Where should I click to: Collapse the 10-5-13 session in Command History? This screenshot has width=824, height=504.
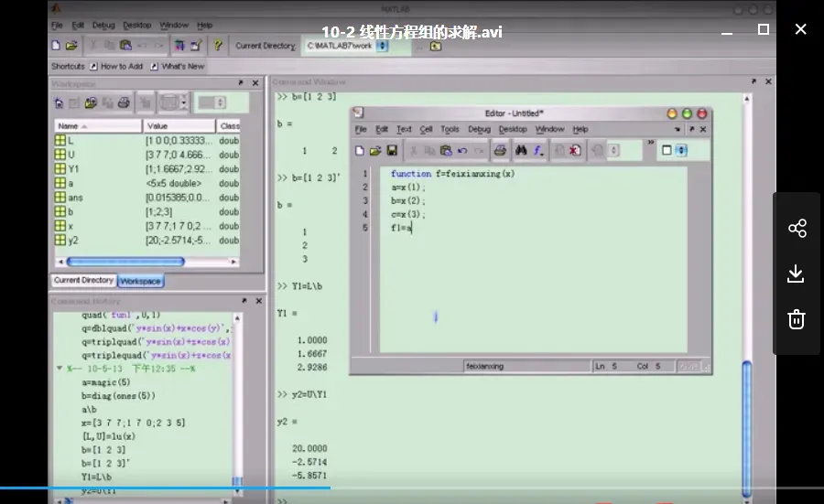coord(60,368)
